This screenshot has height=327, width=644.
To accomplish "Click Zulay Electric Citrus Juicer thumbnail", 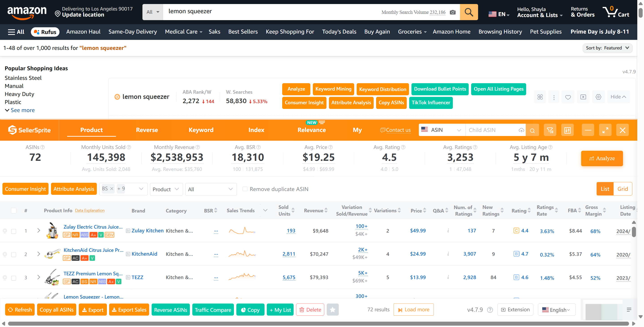I will tap(52, 231).
